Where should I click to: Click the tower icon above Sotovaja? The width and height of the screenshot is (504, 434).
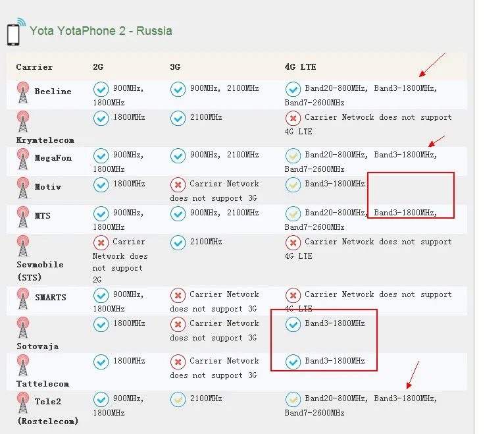(23, 327)
